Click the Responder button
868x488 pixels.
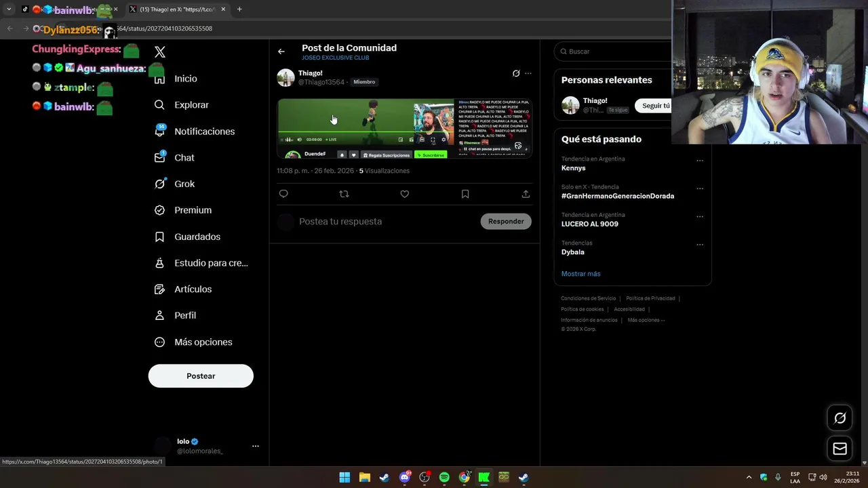pyautogui.click(x=506, y=222)
